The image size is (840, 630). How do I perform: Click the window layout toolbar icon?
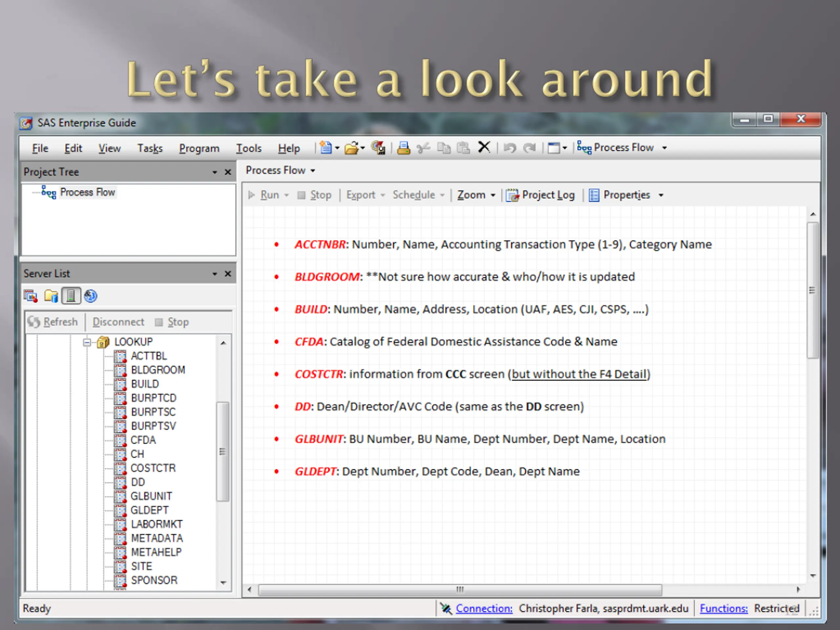point(554,148)
